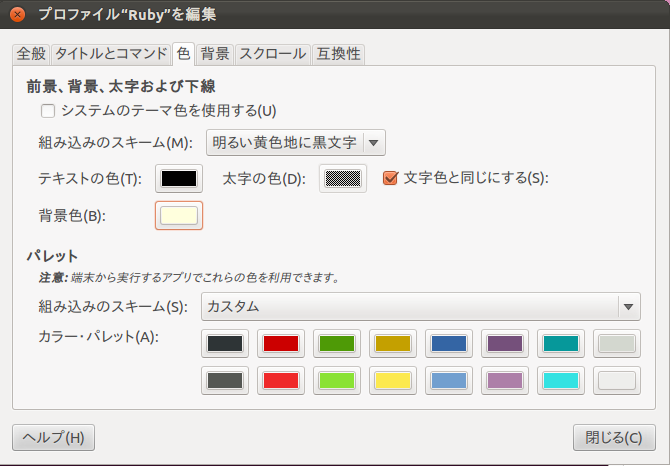Switch to the 互換性 tab

click(338, 54)
